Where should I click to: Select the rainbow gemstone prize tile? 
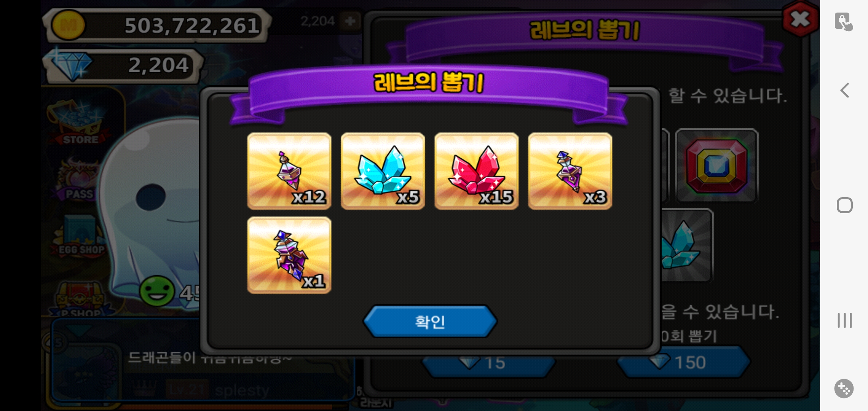click(x=716, y=166)
